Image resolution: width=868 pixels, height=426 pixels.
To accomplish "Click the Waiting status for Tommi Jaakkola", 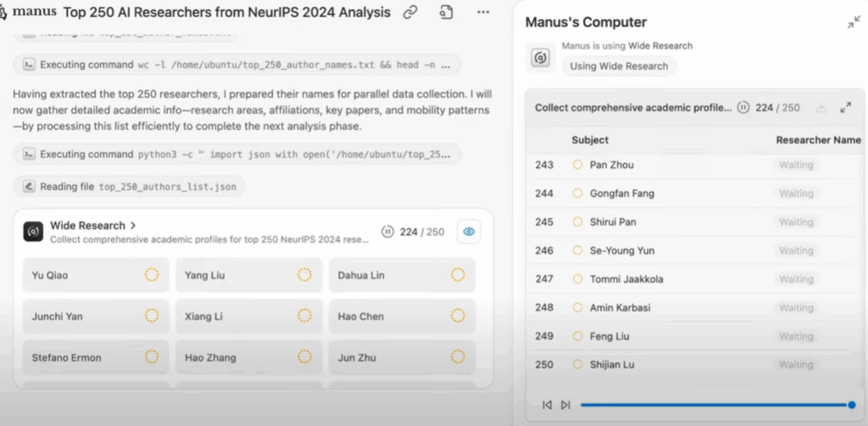I will tap(796, 279).
